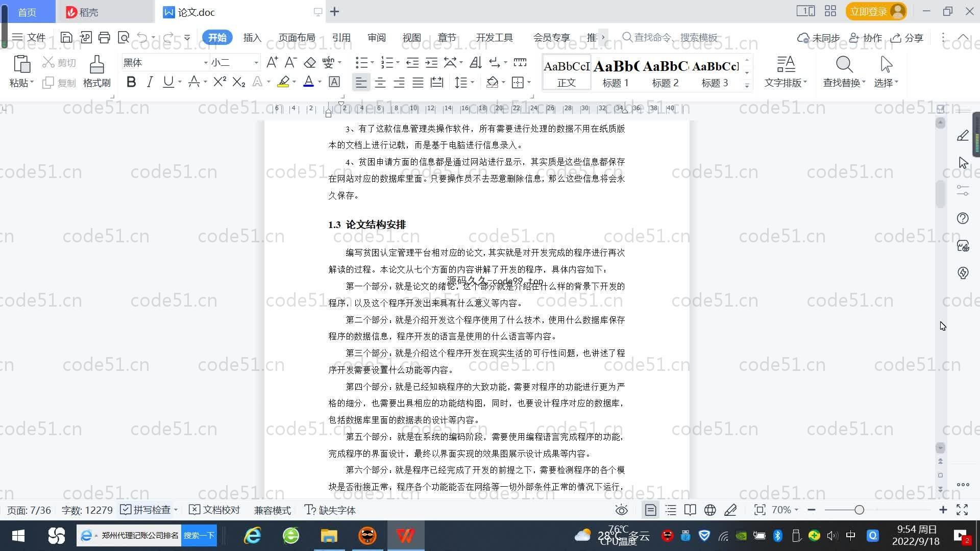Open the print icon in quick toolbar
Screen dimensions: 980x551
tap(104, 37)
